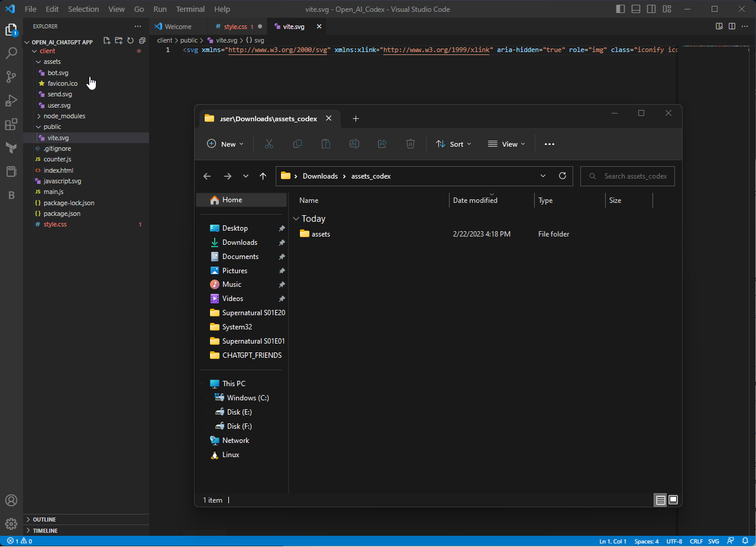Click errors and warnings status item

20,541
